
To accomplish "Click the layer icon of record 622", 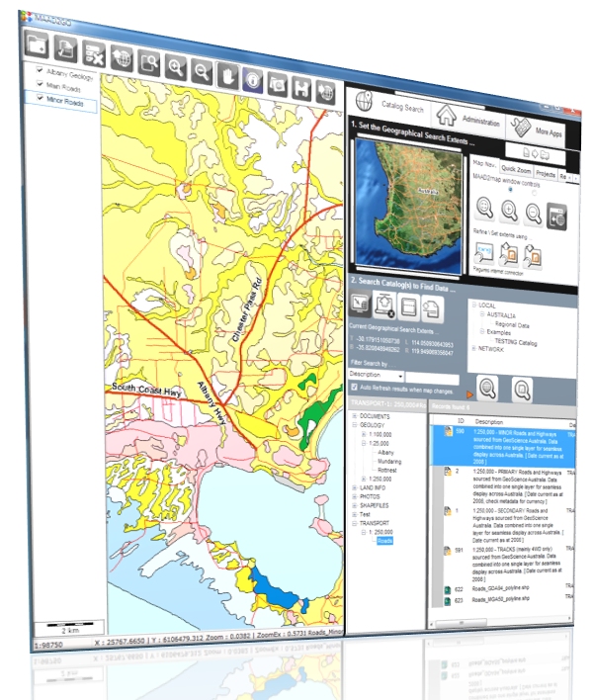I will click(x=447, y=590).
